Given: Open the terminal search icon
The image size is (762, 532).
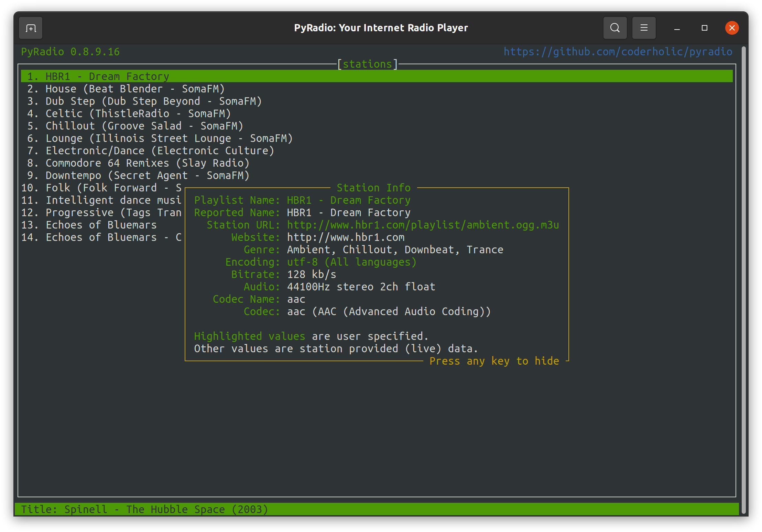Looking at the screenshot, I should click(x=615, y=28).
